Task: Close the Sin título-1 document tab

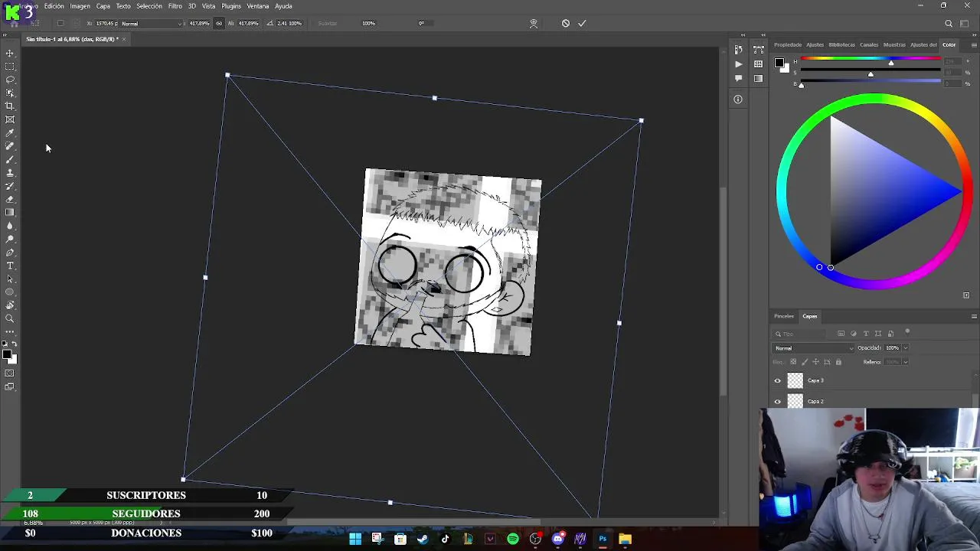Action: point(124,39)
